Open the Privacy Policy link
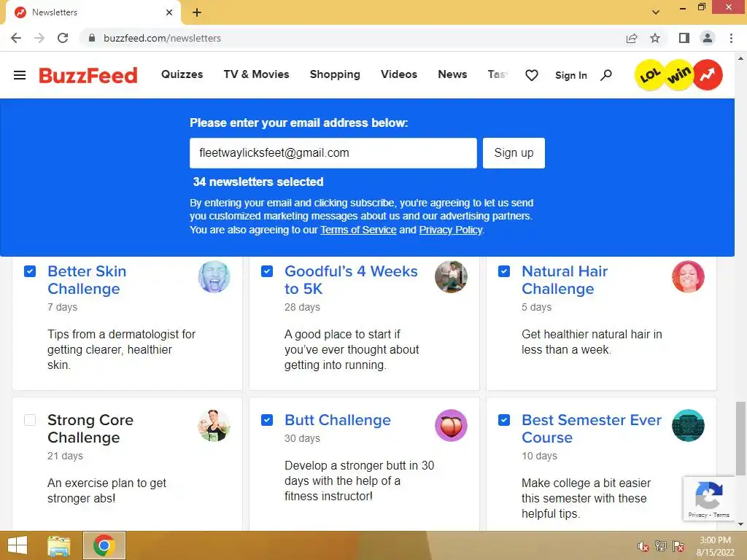 pyautogui.click(x=451, y=230)
